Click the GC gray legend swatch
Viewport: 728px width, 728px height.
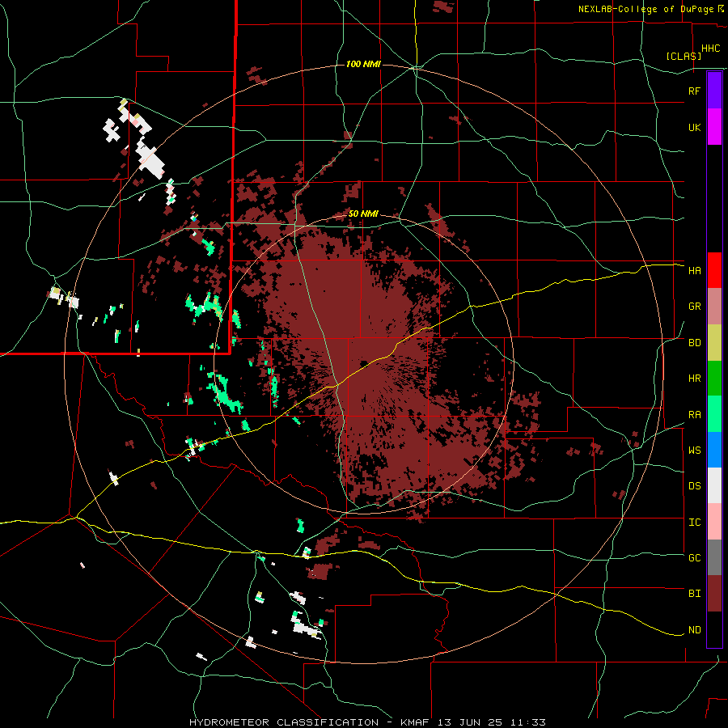pyautogui.click(x=714, y=557)
